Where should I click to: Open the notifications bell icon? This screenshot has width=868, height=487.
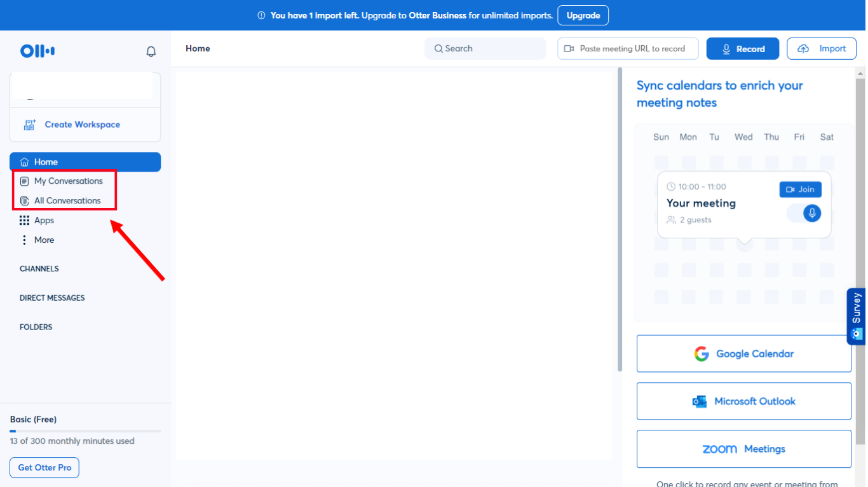click(x=151, y=51)
